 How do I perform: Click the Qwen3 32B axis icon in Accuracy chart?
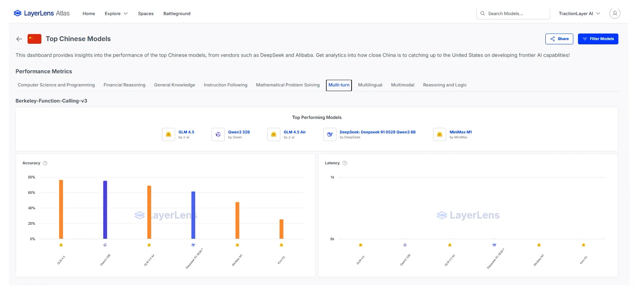(105, 245)
